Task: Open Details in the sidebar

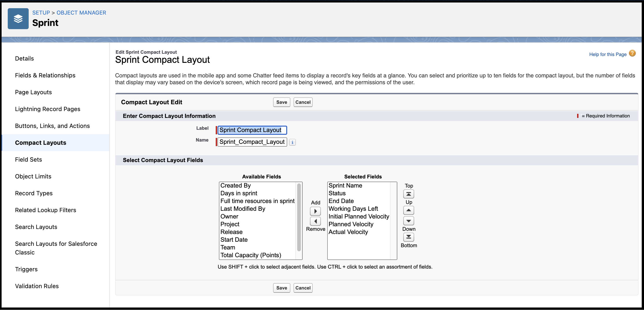Action: point(24,58)
